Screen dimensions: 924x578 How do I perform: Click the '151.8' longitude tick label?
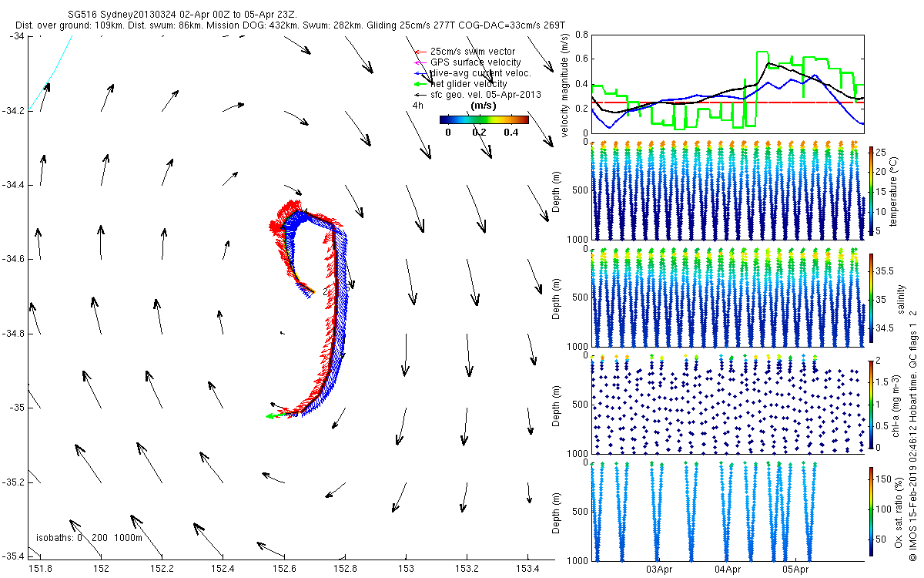click(x=40, y=567)
